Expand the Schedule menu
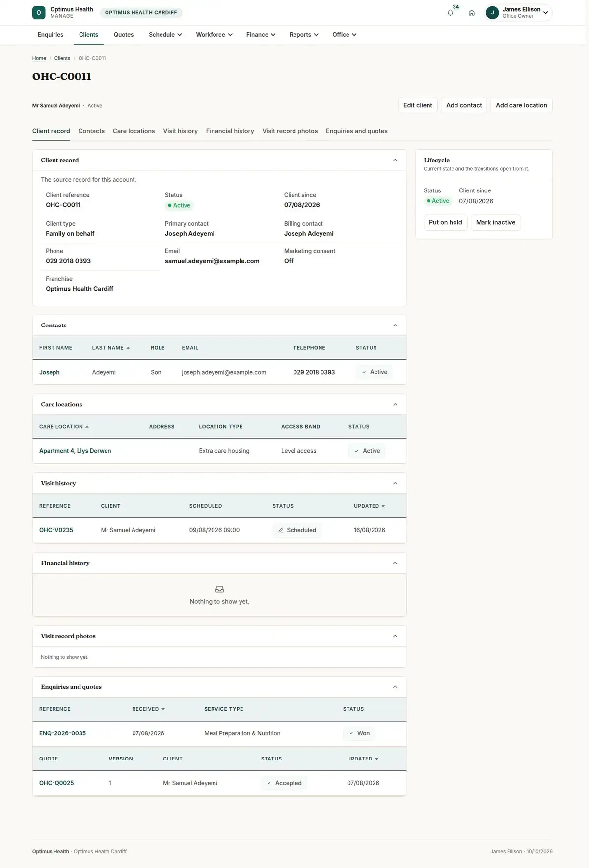The image size is (589, 868). (x=165, y=35)
